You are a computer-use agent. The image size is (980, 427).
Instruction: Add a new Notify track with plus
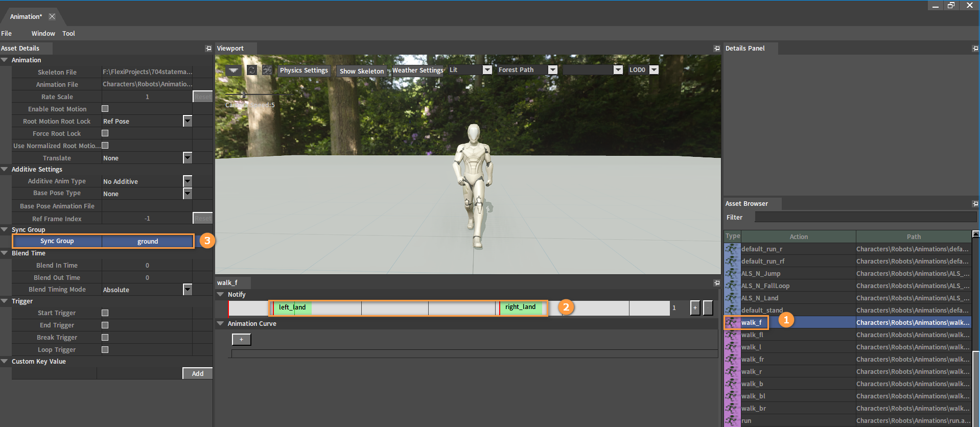(695, 308)
